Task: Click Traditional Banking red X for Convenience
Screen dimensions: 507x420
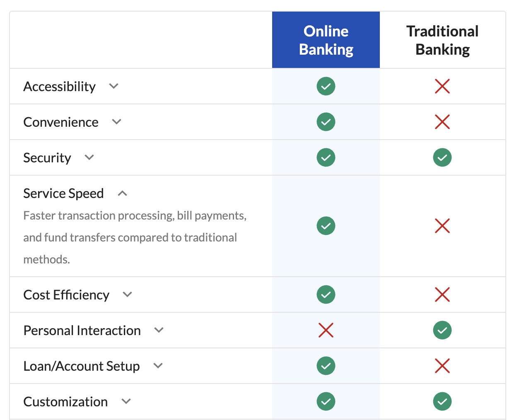Action: pyautogui.click(x=442, y=122)
